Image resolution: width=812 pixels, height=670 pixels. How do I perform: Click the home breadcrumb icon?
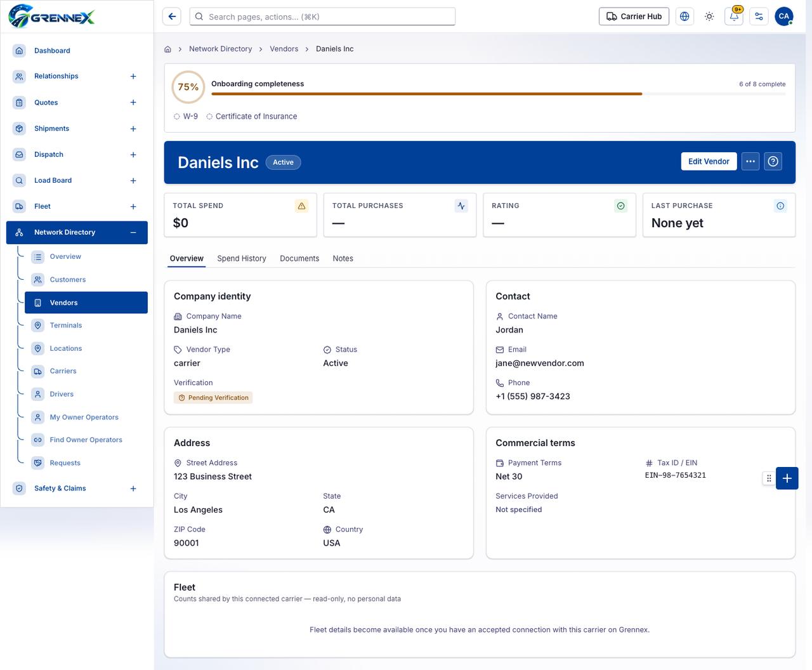point(167,49)
